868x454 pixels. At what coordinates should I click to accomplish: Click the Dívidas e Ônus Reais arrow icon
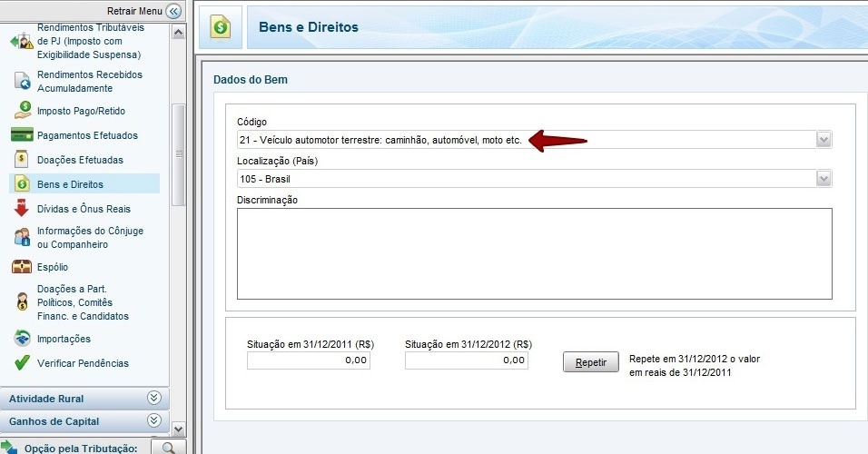pos(22,209)
